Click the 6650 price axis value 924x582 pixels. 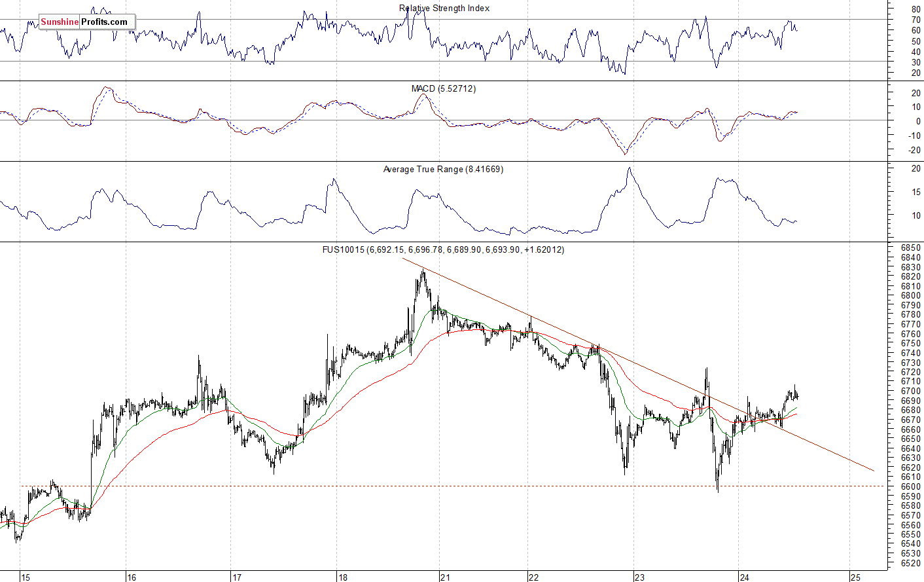point(911,439)
